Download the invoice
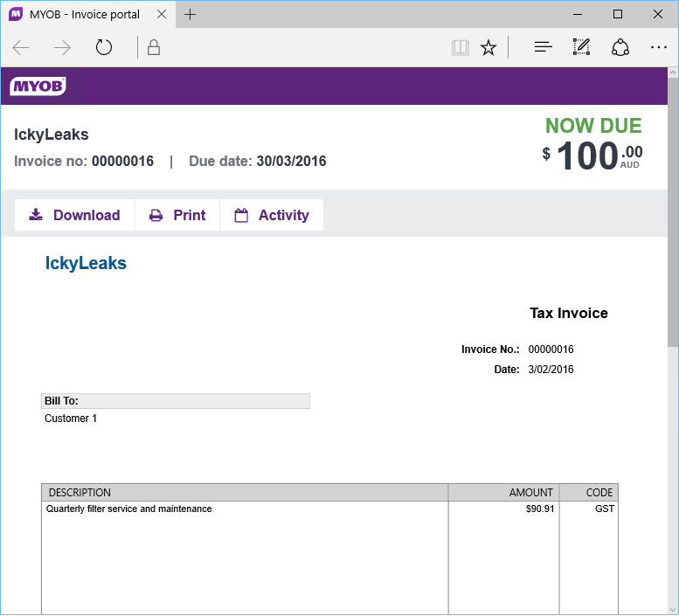This screenshot has width=679, height=616. [74, 215]
